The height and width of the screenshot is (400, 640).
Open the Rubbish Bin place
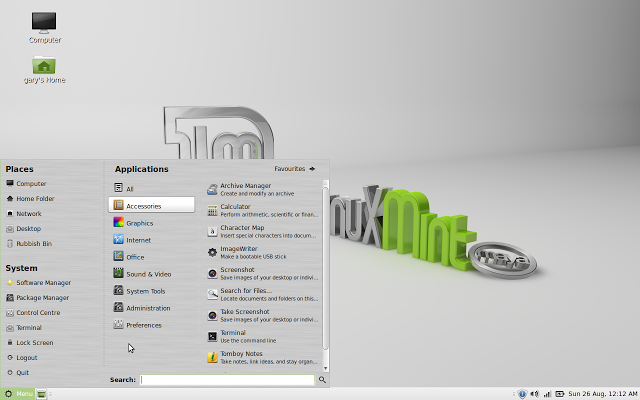[29, 244]
